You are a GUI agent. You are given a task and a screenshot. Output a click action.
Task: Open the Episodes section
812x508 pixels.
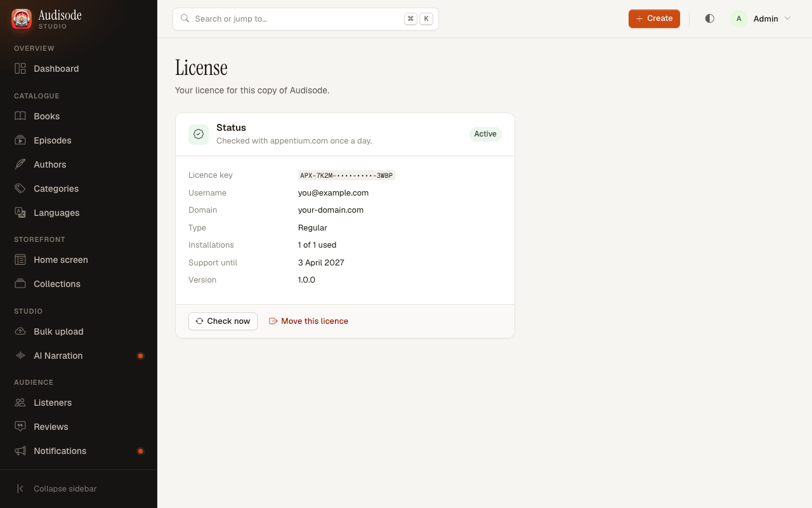click(x=79, y=140)
